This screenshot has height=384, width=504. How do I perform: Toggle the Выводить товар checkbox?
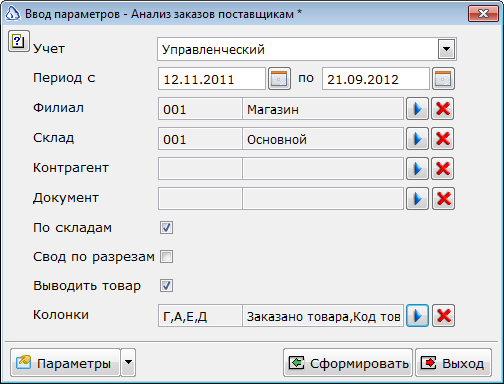click(166, 286)
